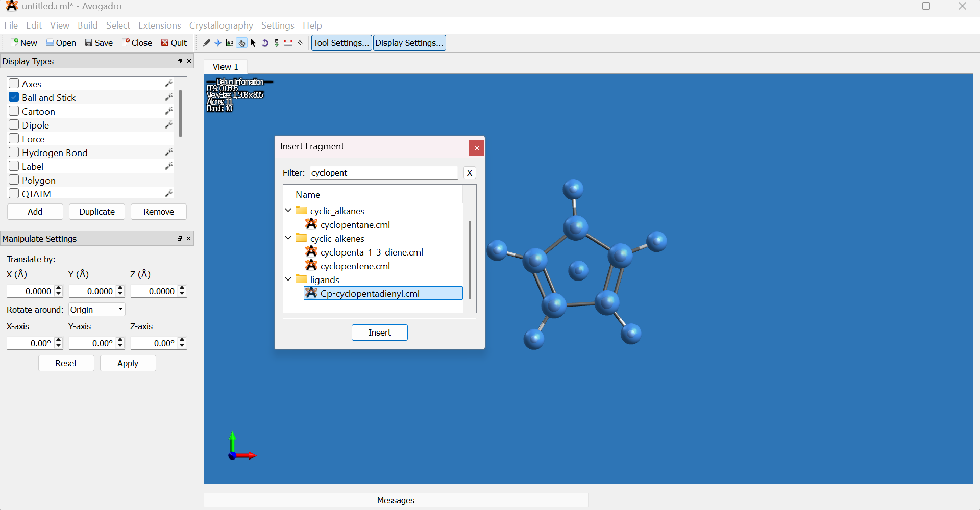Screen dimensions: 980x510
Task: Open Dipole display settings wrench
Action: [169, 125]
